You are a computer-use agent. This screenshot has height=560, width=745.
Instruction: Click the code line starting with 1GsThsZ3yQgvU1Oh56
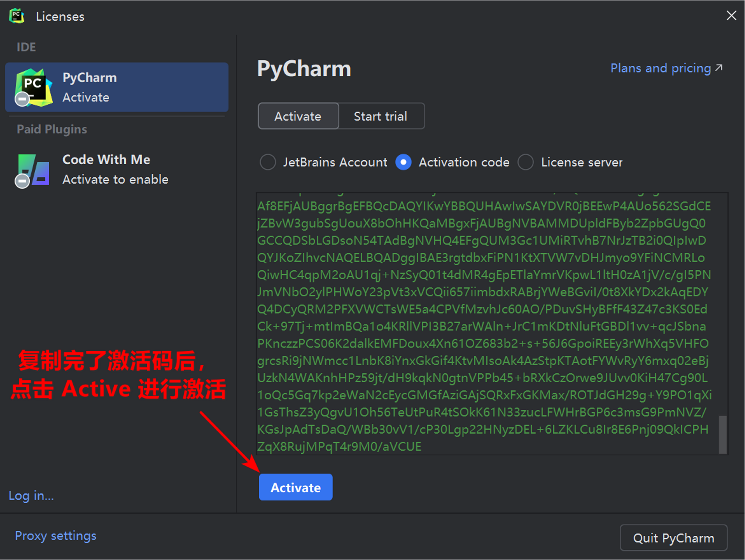coord(482,412)
